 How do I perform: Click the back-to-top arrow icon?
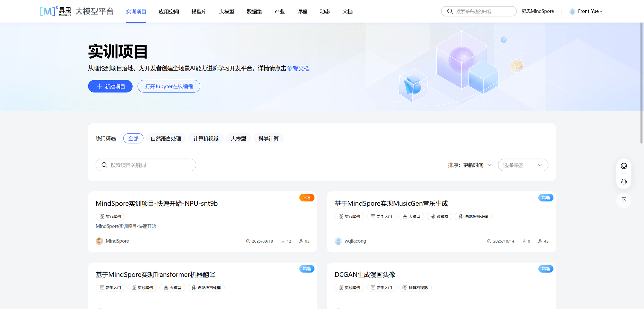coord(624,200)
